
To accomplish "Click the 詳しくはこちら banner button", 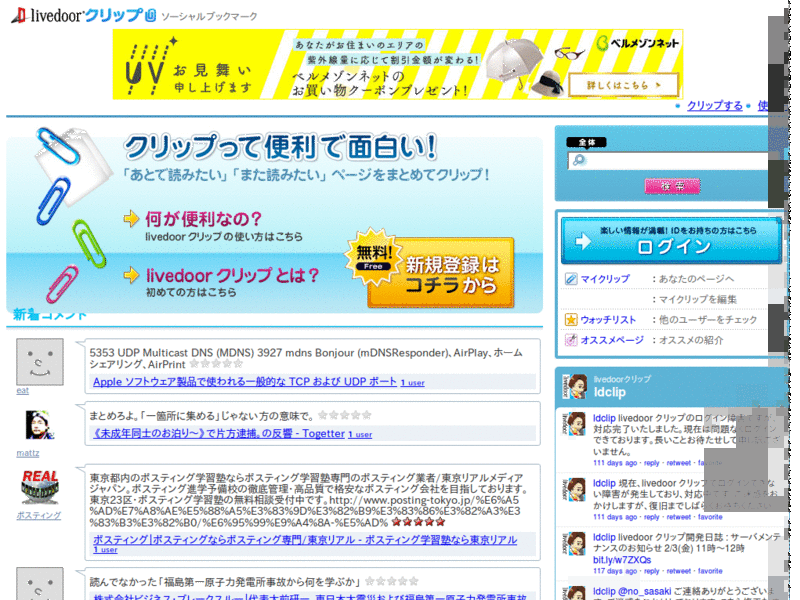I will 623,85.
